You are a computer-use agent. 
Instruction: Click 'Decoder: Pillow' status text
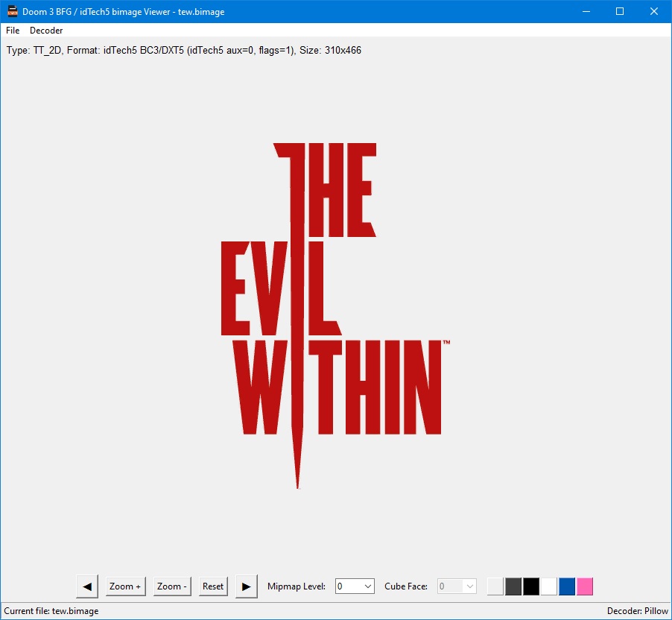637,611
